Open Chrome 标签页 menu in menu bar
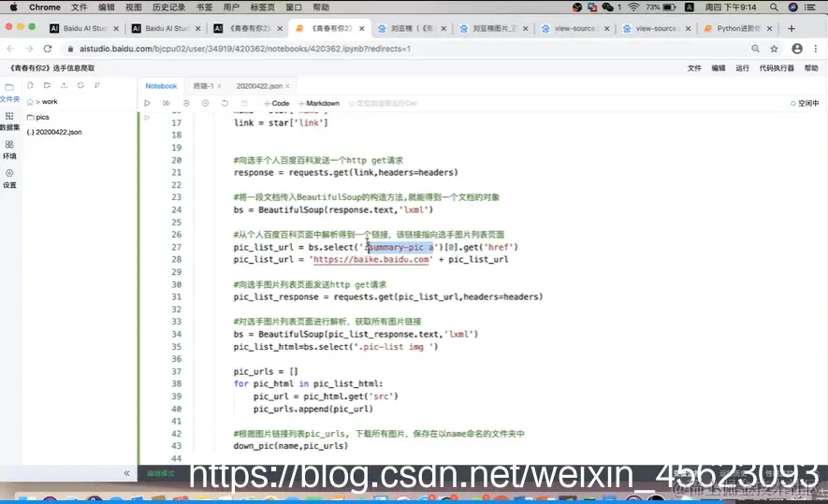This screenshot has width=828, height=504. 262,7
